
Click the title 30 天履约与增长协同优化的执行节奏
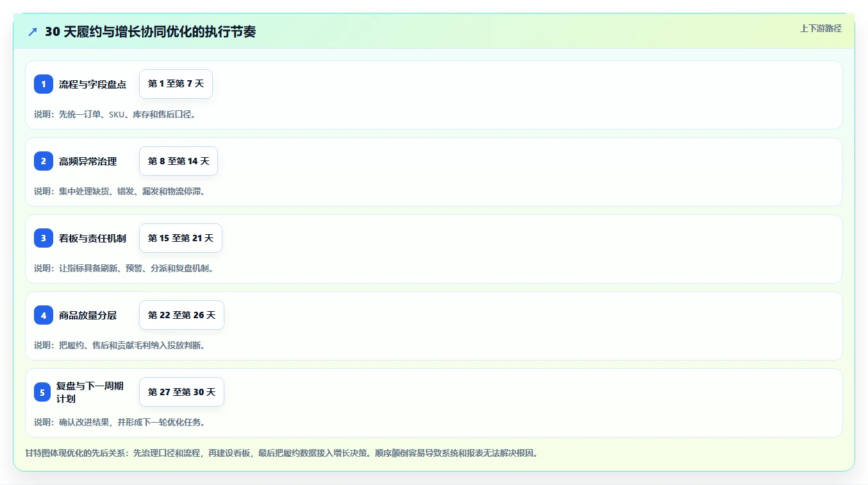coord(150,31)
